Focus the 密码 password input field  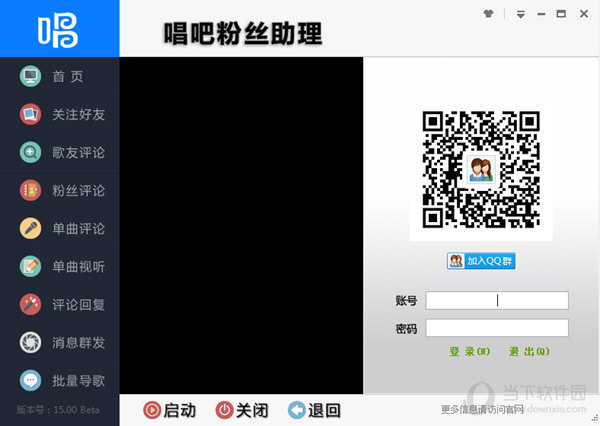[x=497, y=328]
